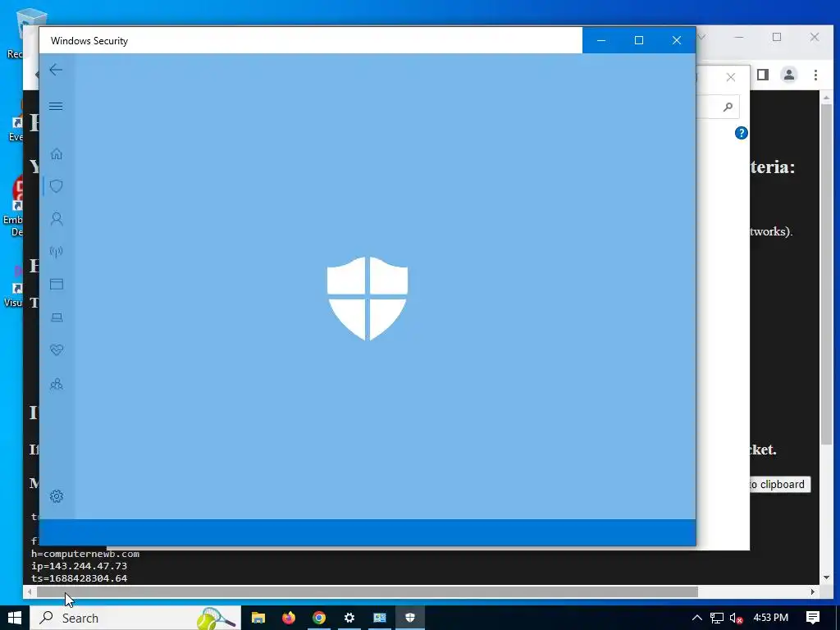Click the scroll-right arrow of the horizontal scrollbar
840x630 pixels.
(813, 592)
